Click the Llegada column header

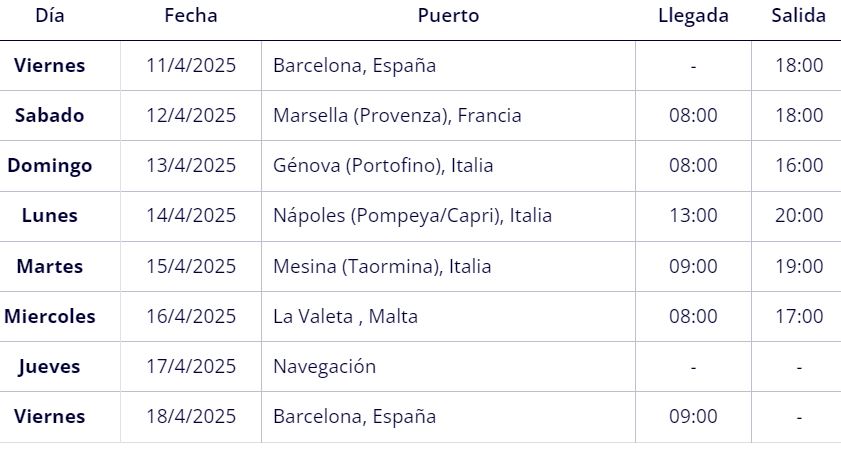(x=693, y=16)
